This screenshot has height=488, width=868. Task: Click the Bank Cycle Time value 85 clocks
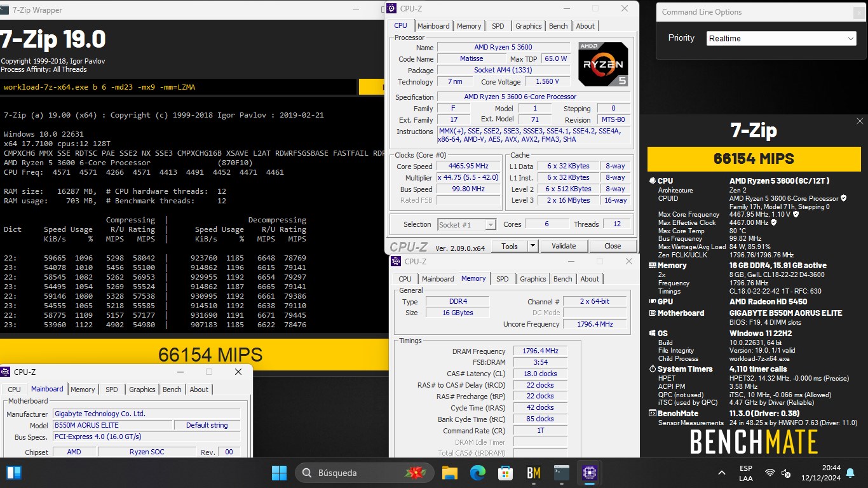click(540, 419)
